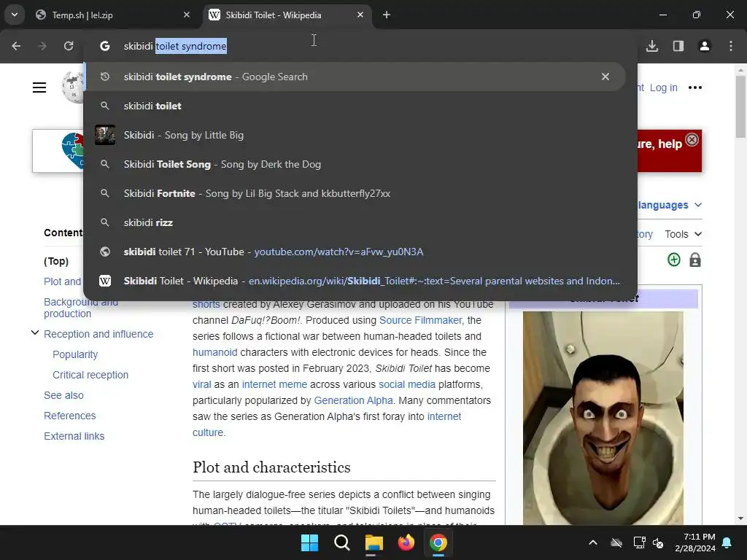Open the Chrome downloads icon
The image size is (747, 560).
coord(652,46)
